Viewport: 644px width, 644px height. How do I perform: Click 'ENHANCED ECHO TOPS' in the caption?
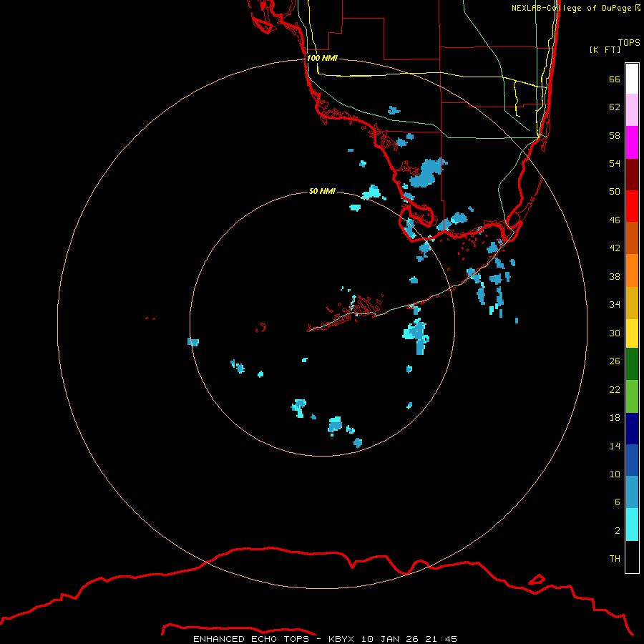pyautogui.click(x=251, y=639)
